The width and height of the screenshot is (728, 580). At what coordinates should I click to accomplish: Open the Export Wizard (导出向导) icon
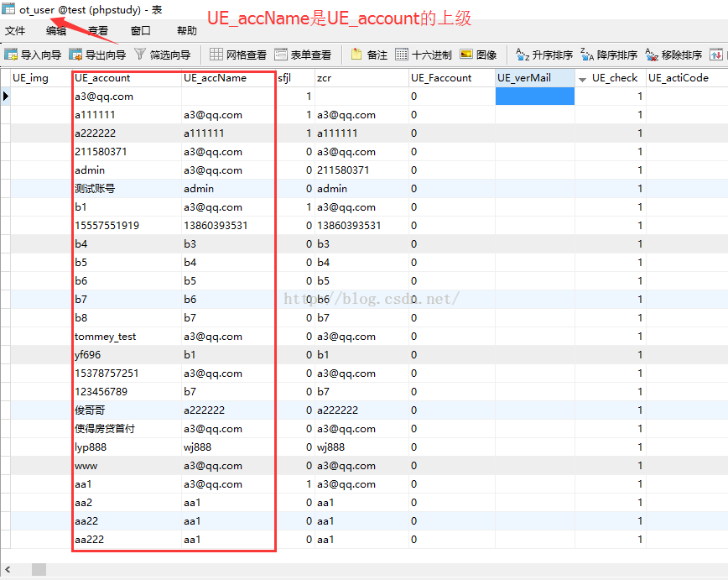[x=75, y=55]
